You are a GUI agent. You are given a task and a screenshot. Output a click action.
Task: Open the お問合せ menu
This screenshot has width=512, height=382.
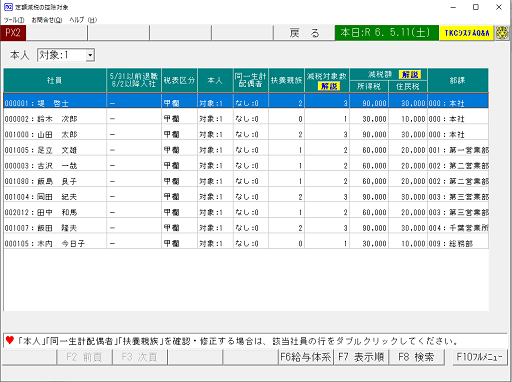pyautogui.click(x=47, y=20)
